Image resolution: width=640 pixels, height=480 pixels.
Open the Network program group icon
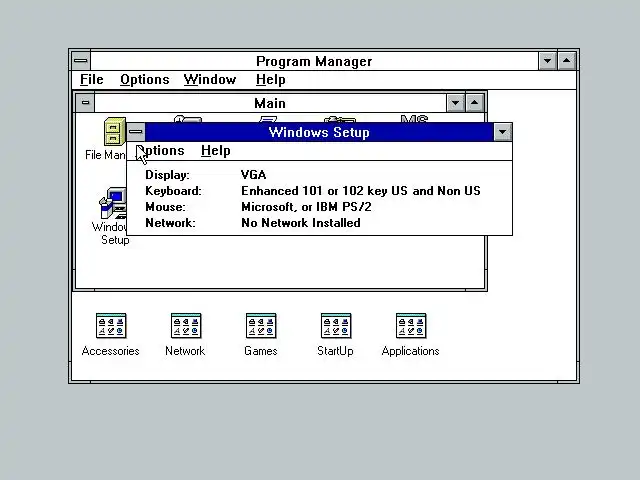186,326
